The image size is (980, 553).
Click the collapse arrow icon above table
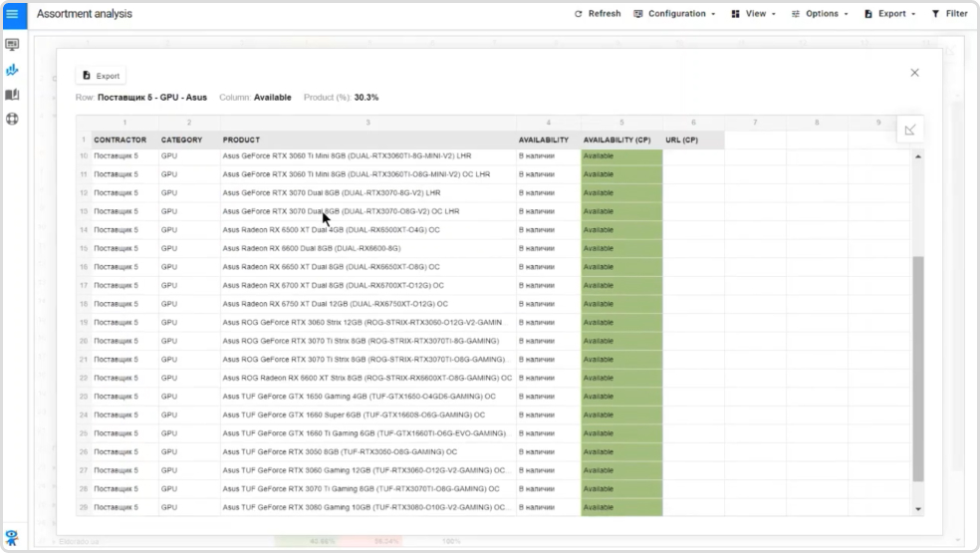click(910, 131)
